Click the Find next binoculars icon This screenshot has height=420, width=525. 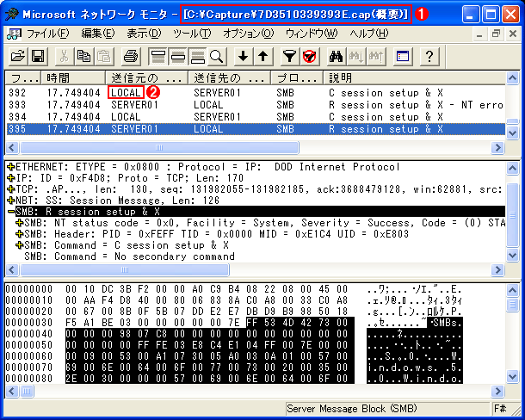tap(356, 56)
